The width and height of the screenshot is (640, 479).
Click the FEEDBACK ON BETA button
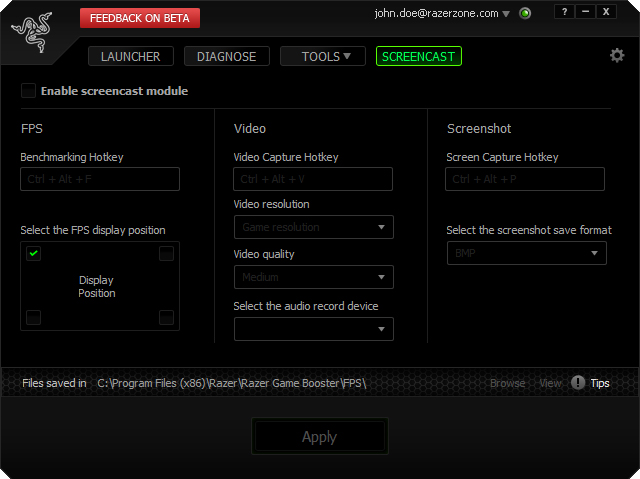[x=140, y=18]
